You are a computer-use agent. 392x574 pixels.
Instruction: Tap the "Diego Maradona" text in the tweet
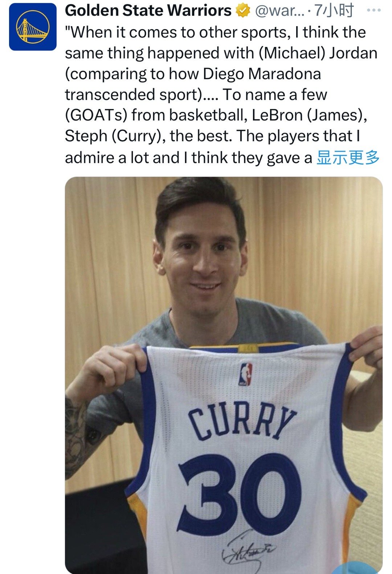point(262,74)
